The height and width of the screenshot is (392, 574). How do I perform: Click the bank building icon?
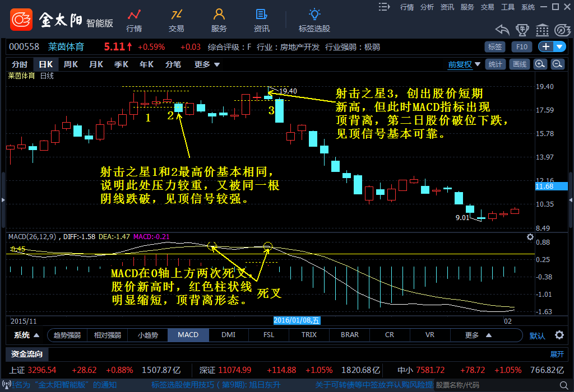(542, 29)
